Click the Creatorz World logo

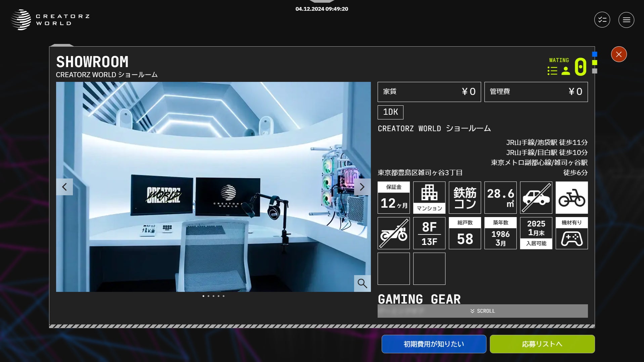click(x=50, y=20)
